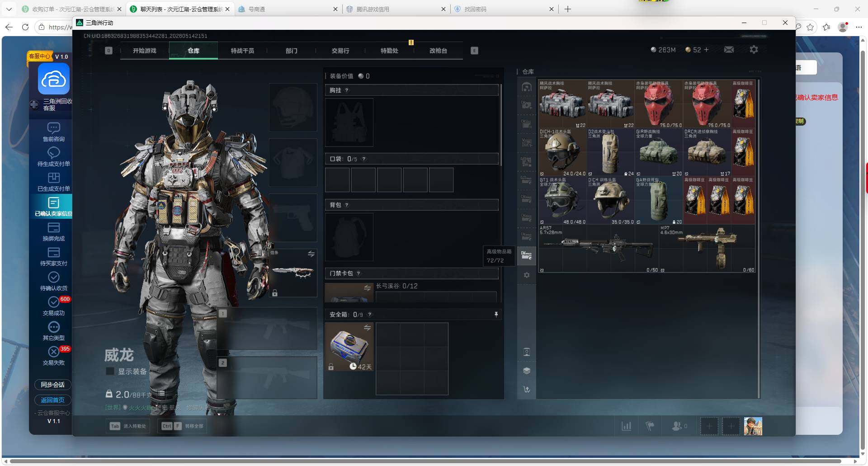Open the statistics bar chart icon
868x466 pixels.
(626, 426)
